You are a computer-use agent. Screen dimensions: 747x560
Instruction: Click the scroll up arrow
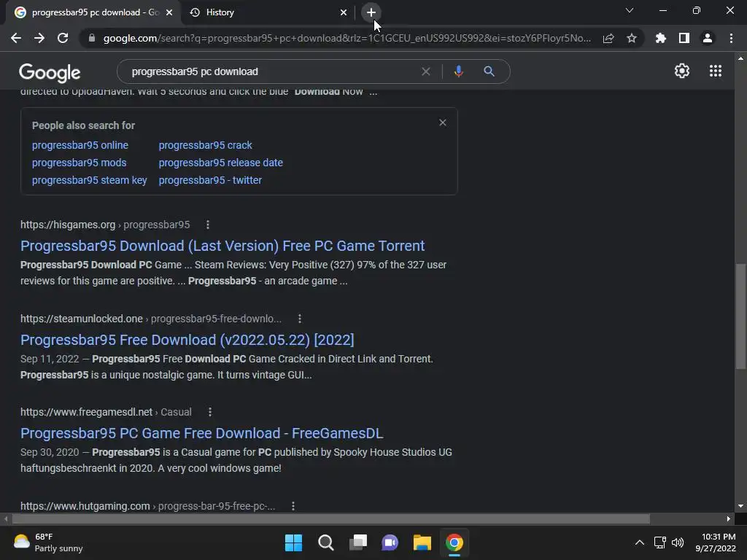click(x=740, y=58)
